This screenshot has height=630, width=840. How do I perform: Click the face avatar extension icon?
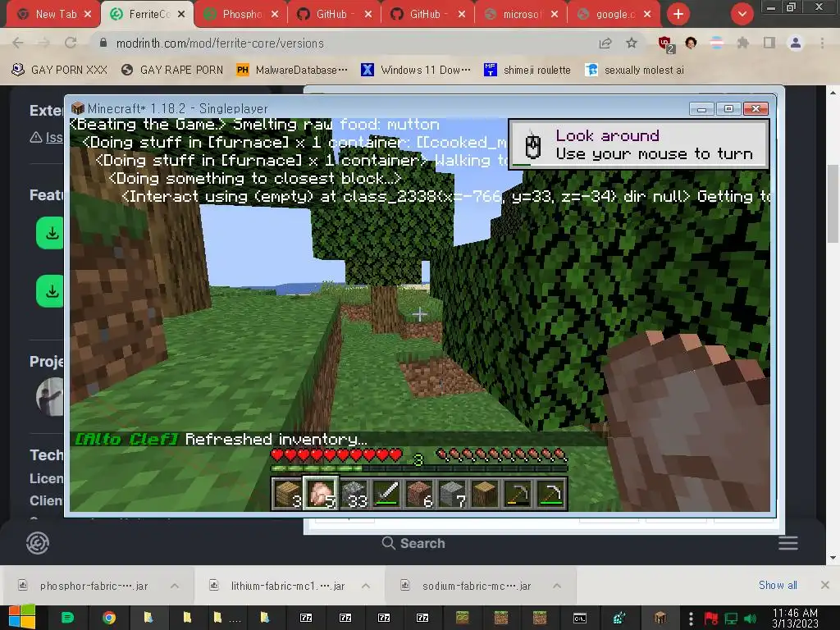pyautogui.click(x=691, y=43)
